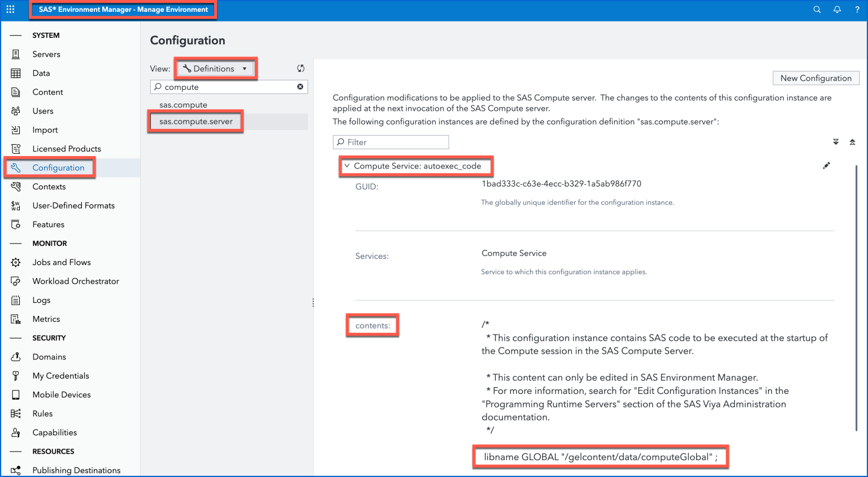868x477 pixels.
Task: Open the Definitions view dropdown
Action: pyautogui.click(x=216, y=68)
